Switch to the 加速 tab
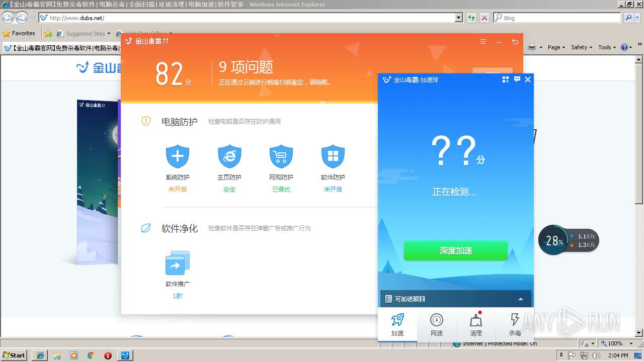The image size is (644, 362). coord(397,325)
